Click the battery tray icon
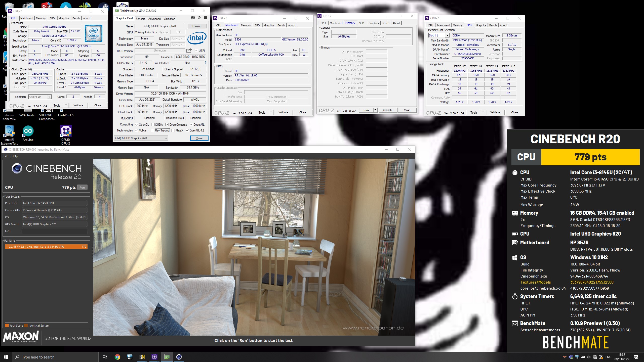The image size is (644, 362). [583, 357]
